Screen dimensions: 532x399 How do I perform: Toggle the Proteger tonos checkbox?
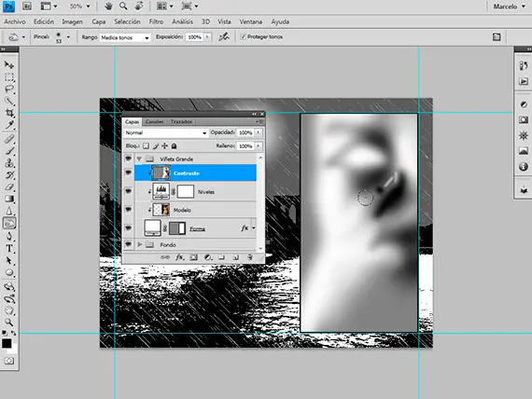pos(243,36)
